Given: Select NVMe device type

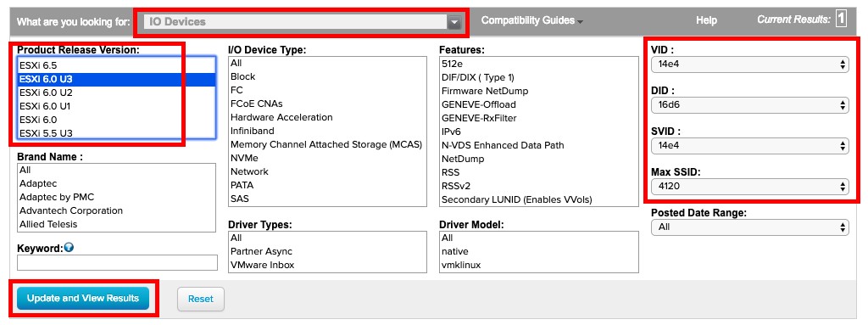Looking at the screenshot, I should point(327,158).
